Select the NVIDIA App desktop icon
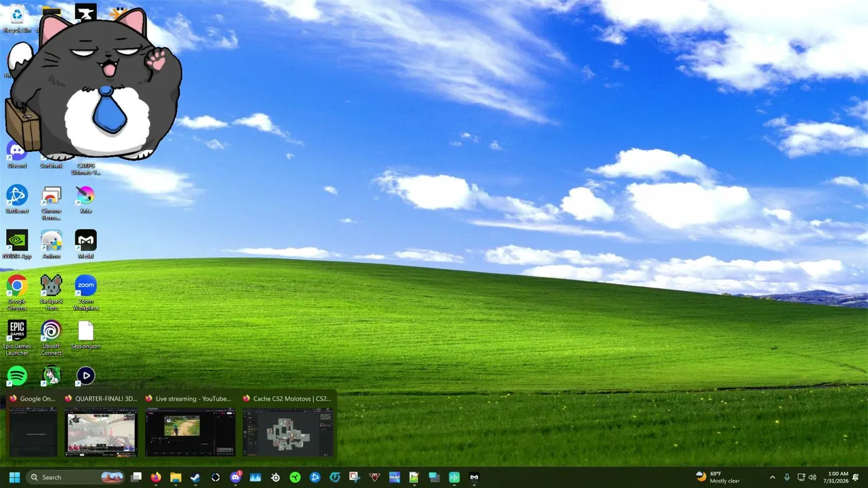Viewport: 868px width, 488px height. pos(17,245)
